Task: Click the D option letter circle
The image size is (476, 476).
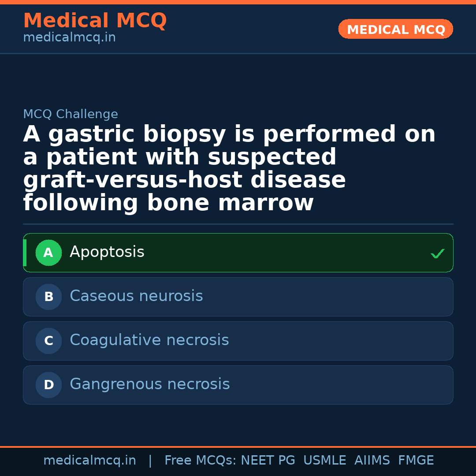Action: 48,385
